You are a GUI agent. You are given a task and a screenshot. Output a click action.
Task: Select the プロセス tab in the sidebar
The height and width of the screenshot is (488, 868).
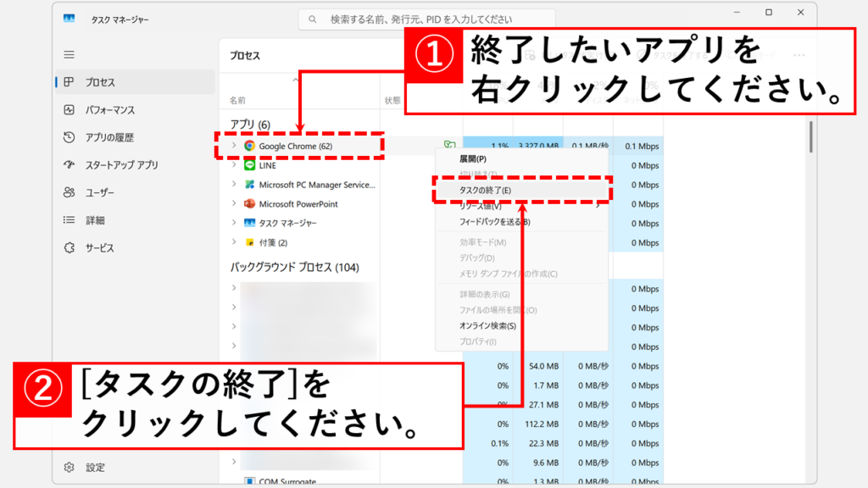pos(100,82)
